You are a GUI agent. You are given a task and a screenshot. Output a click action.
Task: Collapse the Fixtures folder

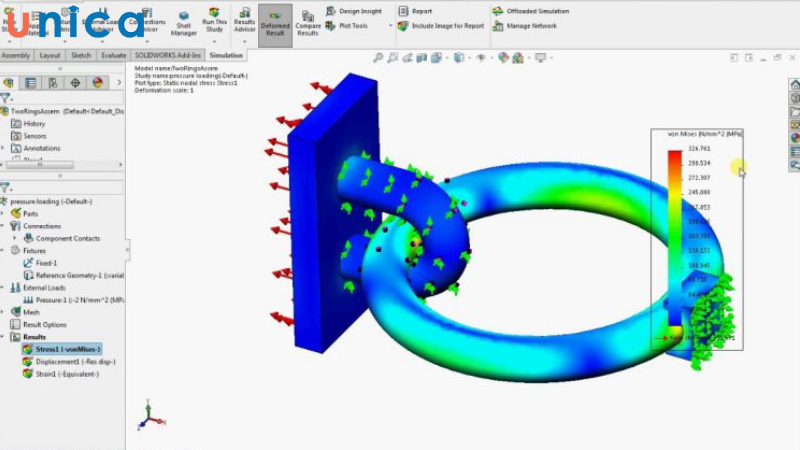click(3, 251)
